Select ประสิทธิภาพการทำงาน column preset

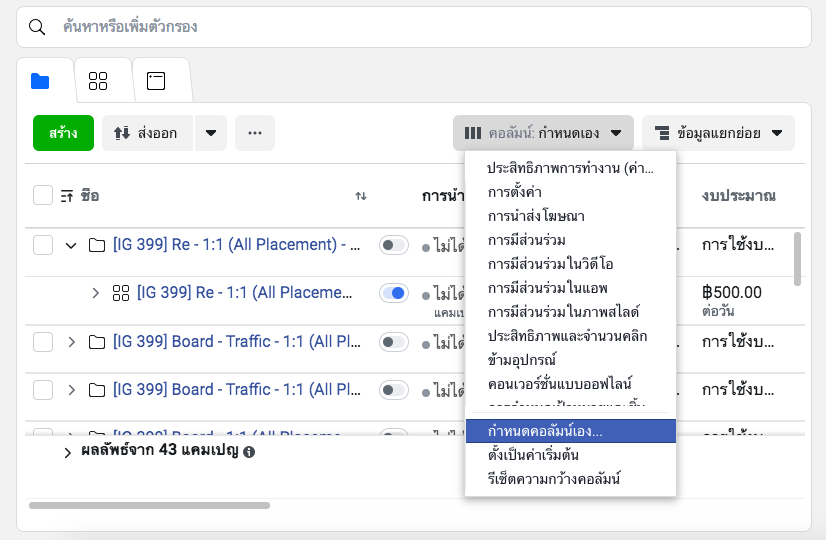[x=571, y=168]
